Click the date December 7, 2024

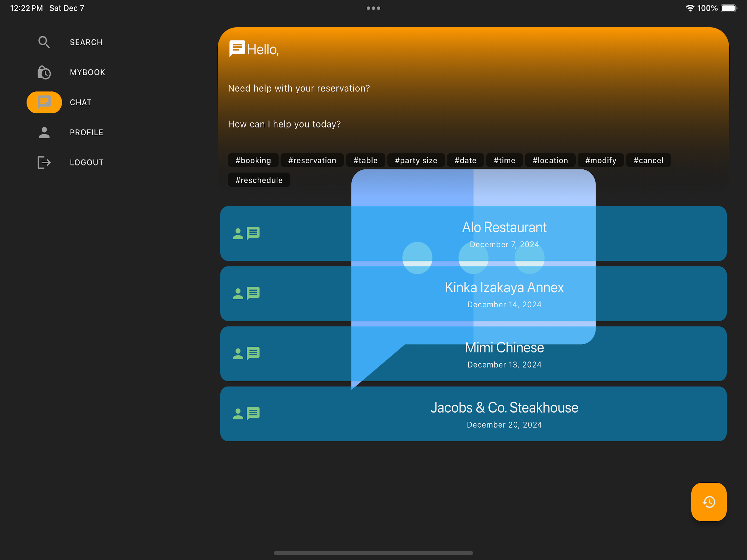(x=504, y=244)
